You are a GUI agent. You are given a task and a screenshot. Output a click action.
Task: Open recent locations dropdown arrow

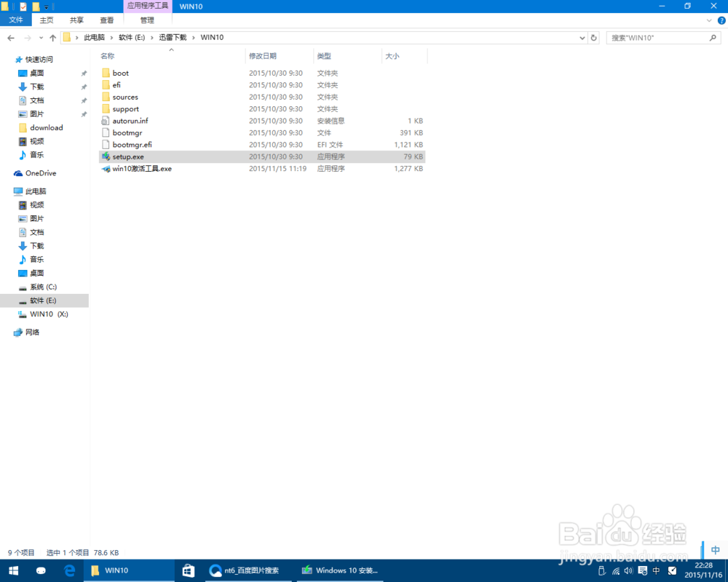[41, 38]
